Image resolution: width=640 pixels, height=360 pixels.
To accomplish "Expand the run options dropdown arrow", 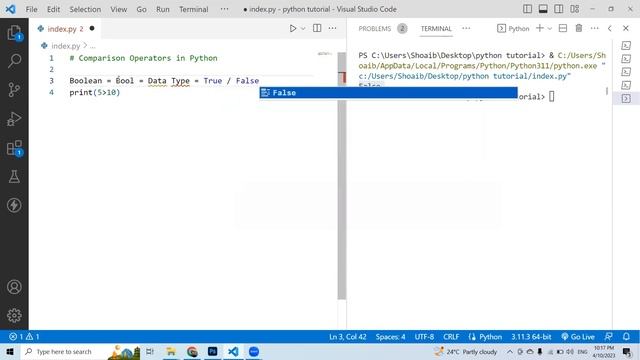I will pos(303,29).
